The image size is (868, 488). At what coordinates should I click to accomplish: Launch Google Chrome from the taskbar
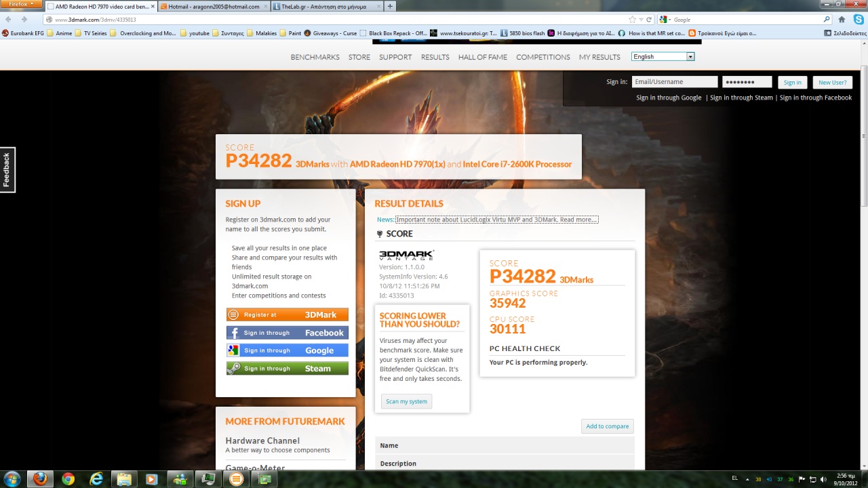tap(68, 479)
